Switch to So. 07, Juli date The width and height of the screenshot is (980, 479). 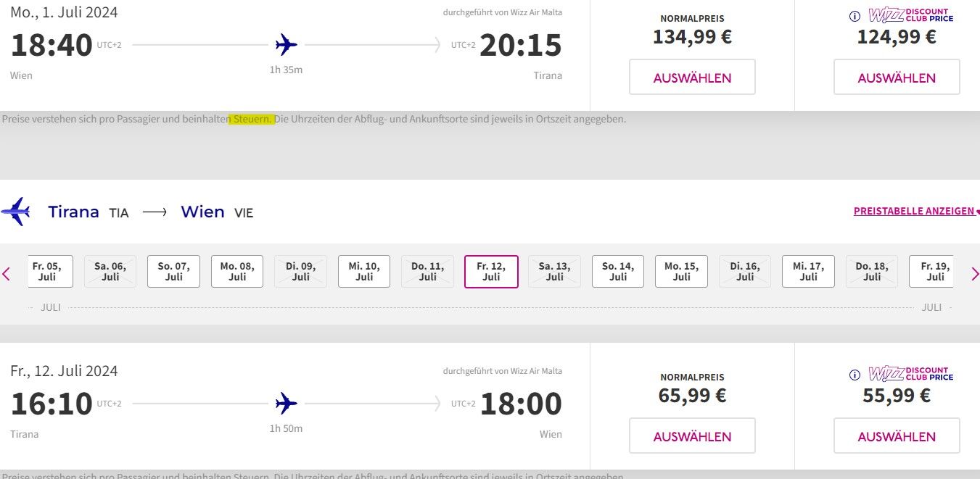point(173,272)
